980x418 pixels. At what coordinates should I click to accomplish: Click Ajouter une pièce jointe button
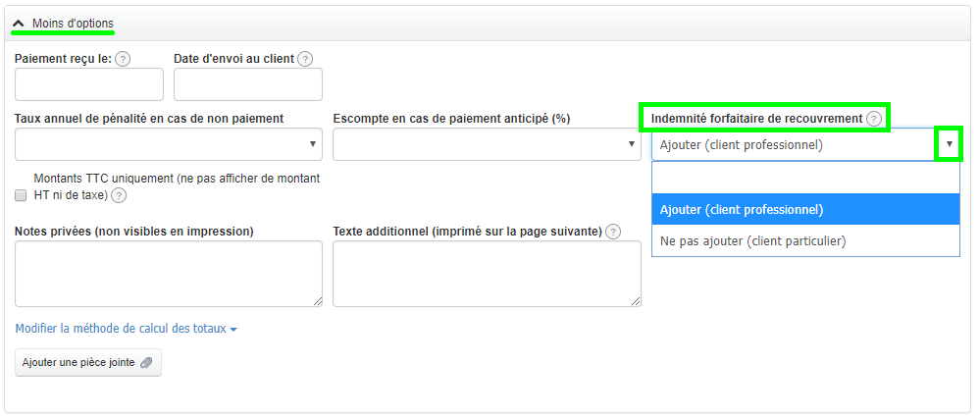pos(88,362)
